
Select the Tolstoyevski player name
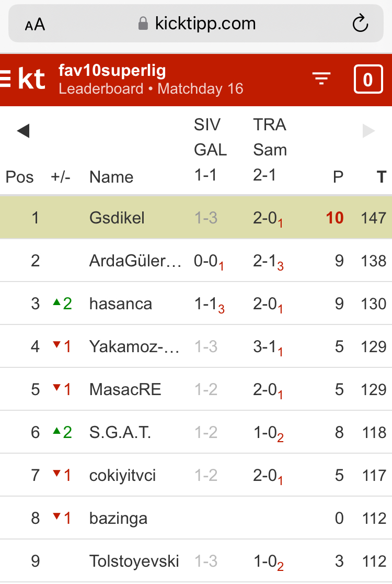pos(134,561)
